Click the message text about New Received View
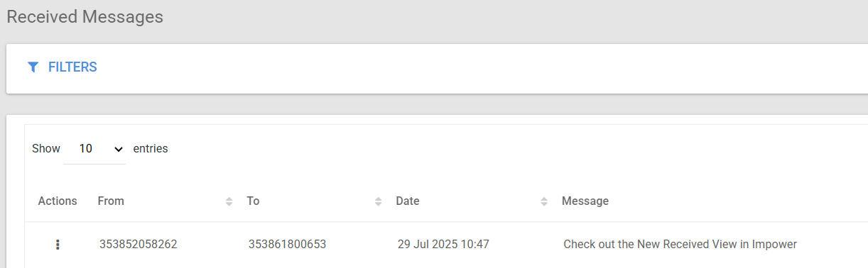868x268 pixels. click(680, 245)
